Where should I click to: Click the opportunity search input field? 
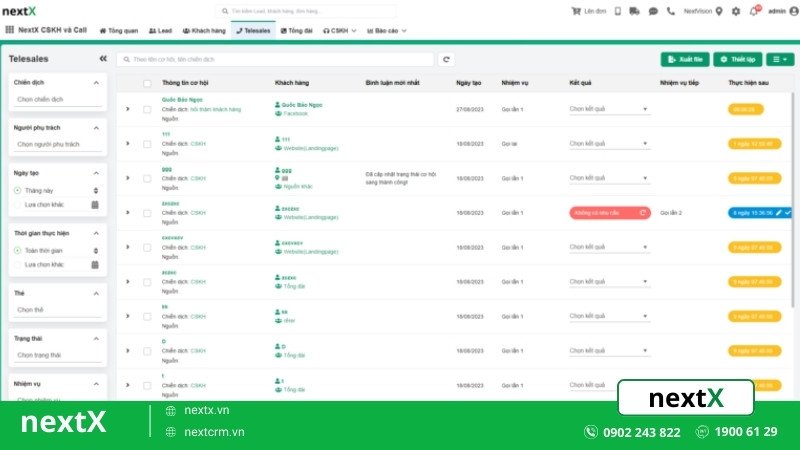[x=276, y=59]
